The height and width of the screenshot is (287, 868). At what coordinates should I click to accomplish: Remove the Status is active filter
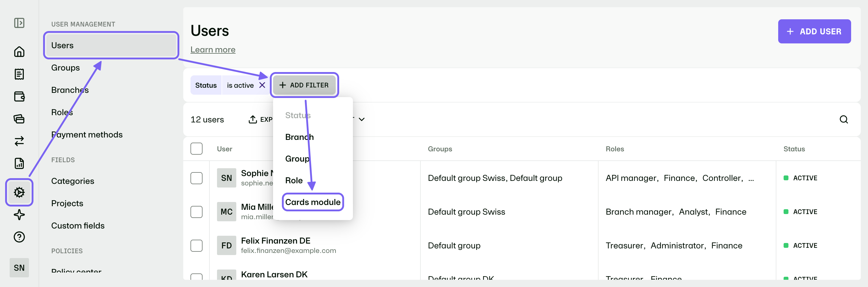(x=262, y=85)
